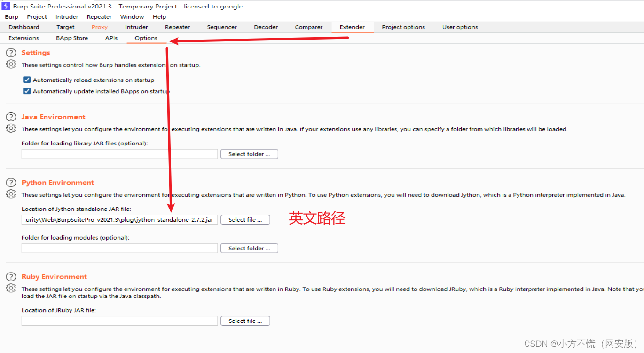Image resolution: width=644 pixels, height=353 pixels.
Task: Click the gear icon in Ruby Environment section
Action: pyautogui.click(x=11, y=288)
